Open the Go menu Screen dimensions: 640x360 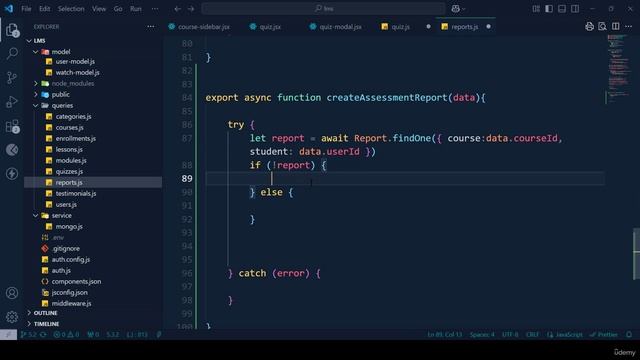(118, 9)
